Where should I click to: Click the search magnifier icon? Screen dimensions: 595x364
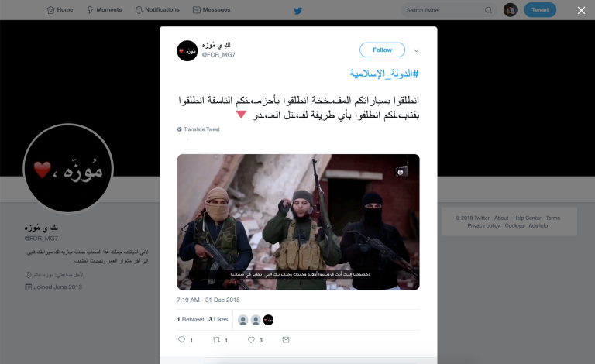(x=488, y=10)
